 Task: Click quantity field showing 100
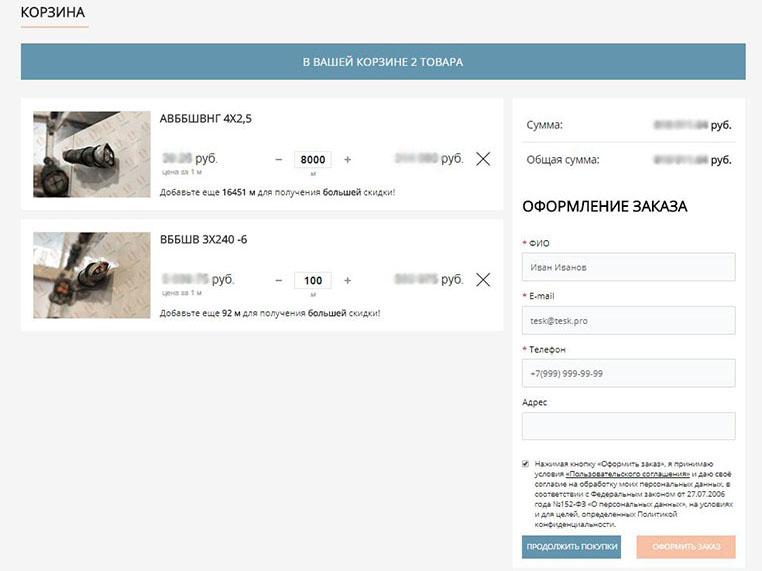[x=313, y=281]
